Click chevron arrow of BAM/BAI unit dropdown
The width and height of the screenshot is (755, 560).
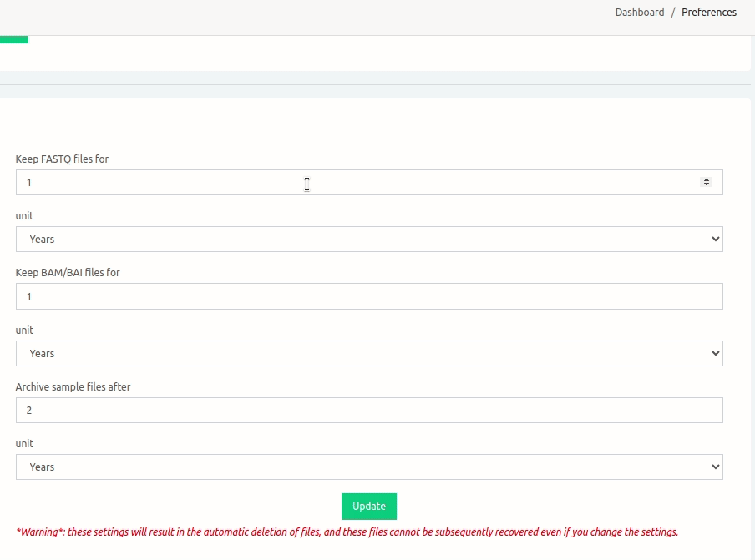coord(715,354)
